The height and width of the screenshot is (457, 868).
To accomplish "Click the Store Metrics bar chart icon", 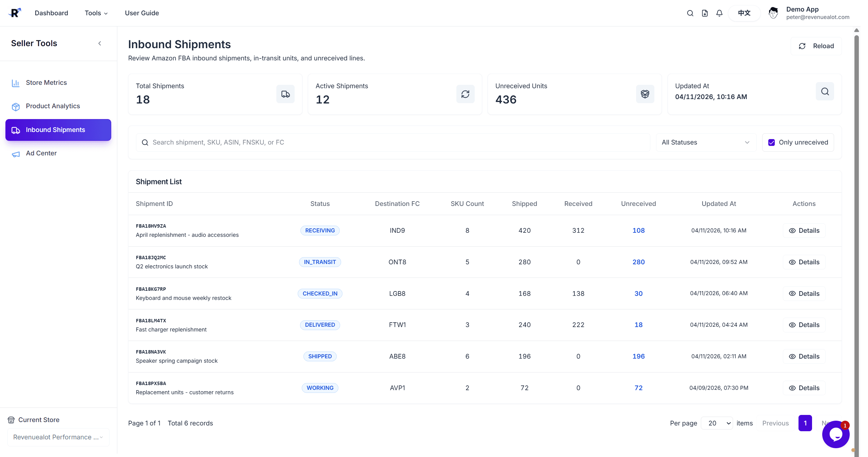I will (x=16, y=83).
